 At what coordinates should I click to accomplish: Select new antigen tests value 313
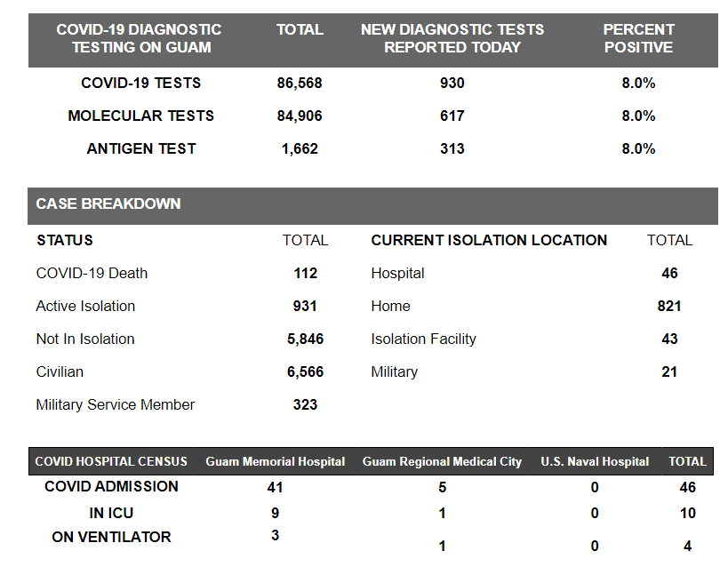pos(452,148)
